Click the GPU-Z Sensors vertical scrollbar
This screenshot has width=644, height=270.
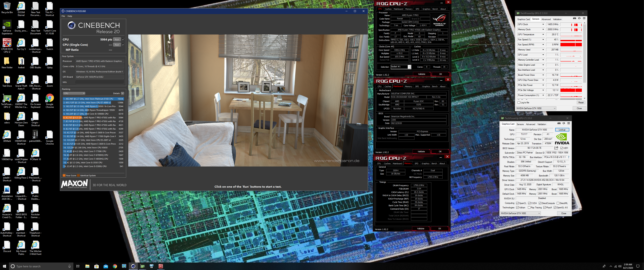[x=584, y=53]
